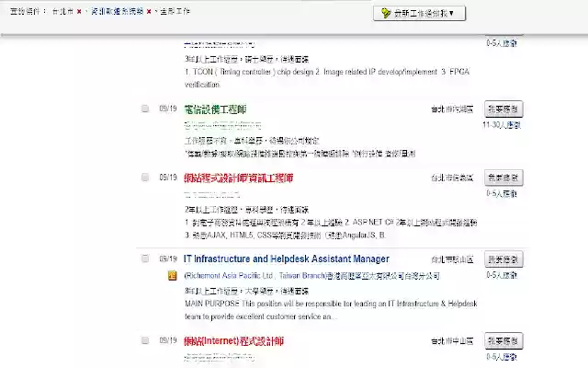
Task: Open the 最新工作通知我 dropdown button
Action: tap(419, 13)
